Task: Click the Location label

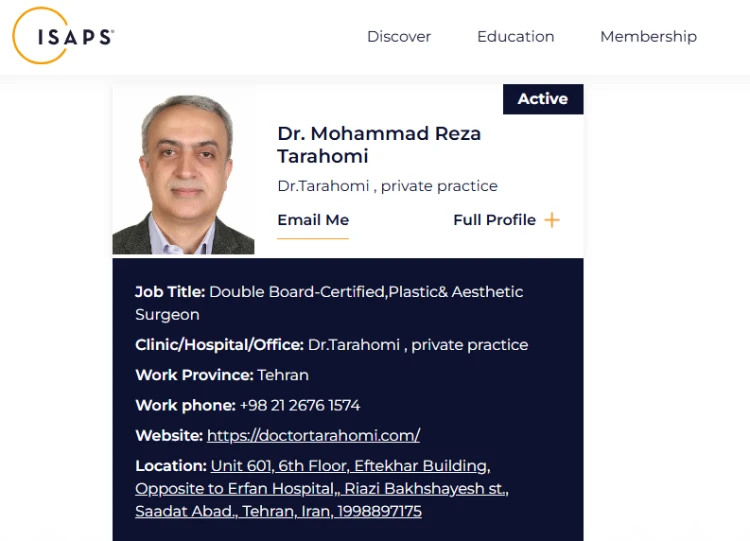Action: 171,466
